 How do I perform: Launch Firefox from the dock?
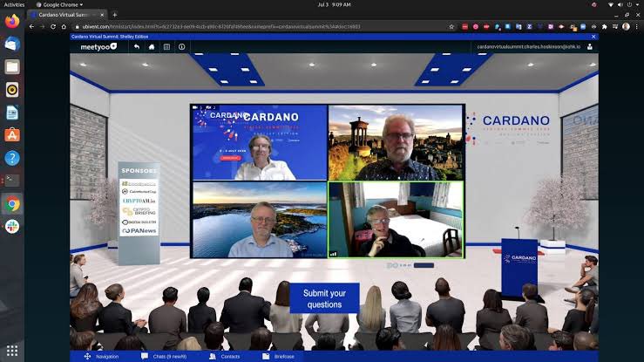(12, 21)
